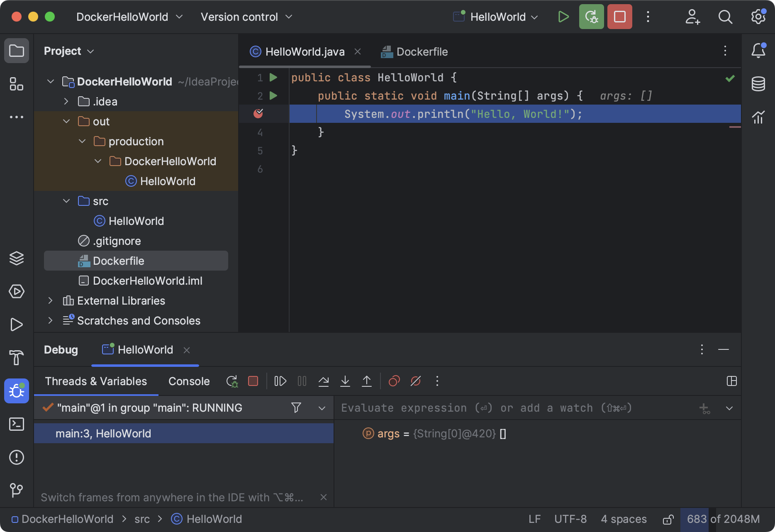Run HelloWorld from the line 1 gutter icon

(x=273, y=77)
